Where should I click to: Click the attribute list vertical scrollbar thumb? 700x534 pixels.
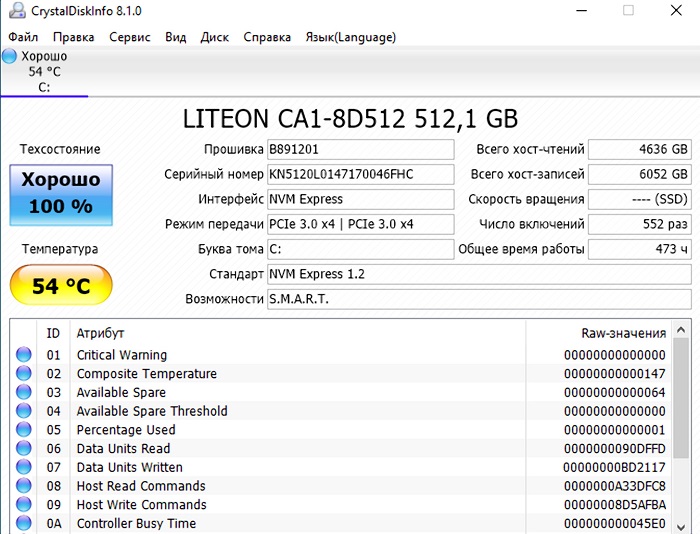click(x=681, y=398)
